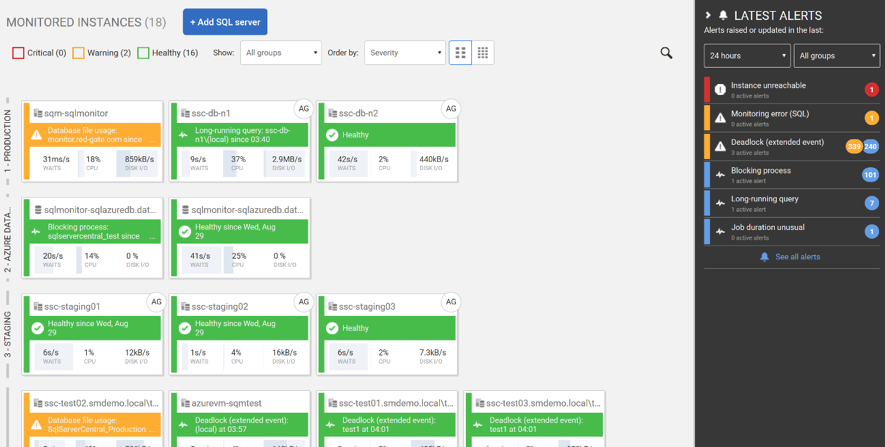Click the blue 7 Long-running query badge

[871, 203]
